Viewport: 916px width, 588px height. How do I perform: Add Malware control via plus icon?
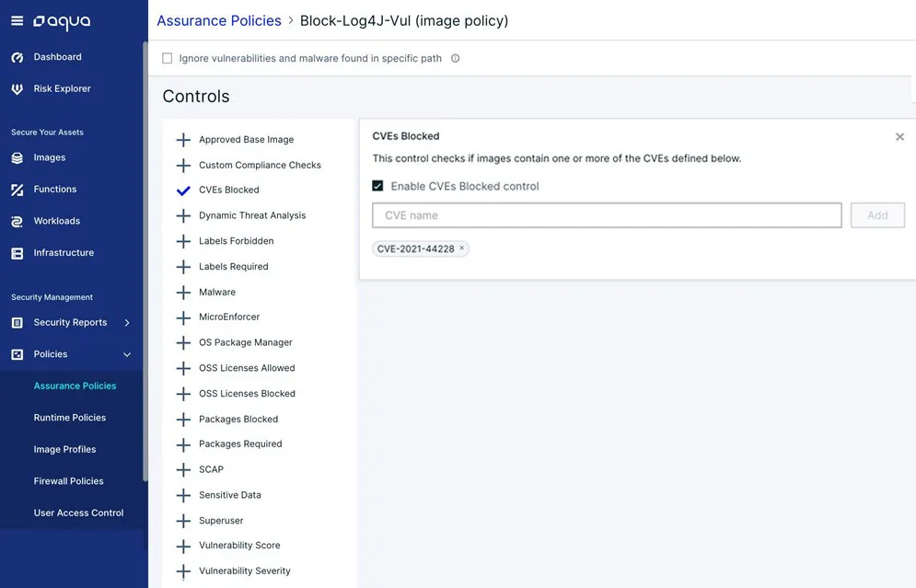tap(183, 292)
